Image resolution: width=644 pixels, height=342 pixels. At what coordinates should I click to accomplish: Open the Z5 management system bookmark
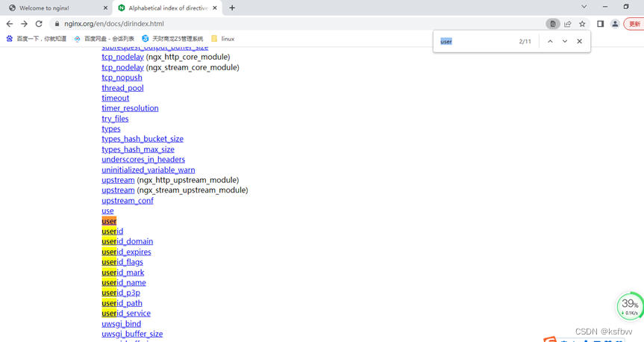point(172,39)
